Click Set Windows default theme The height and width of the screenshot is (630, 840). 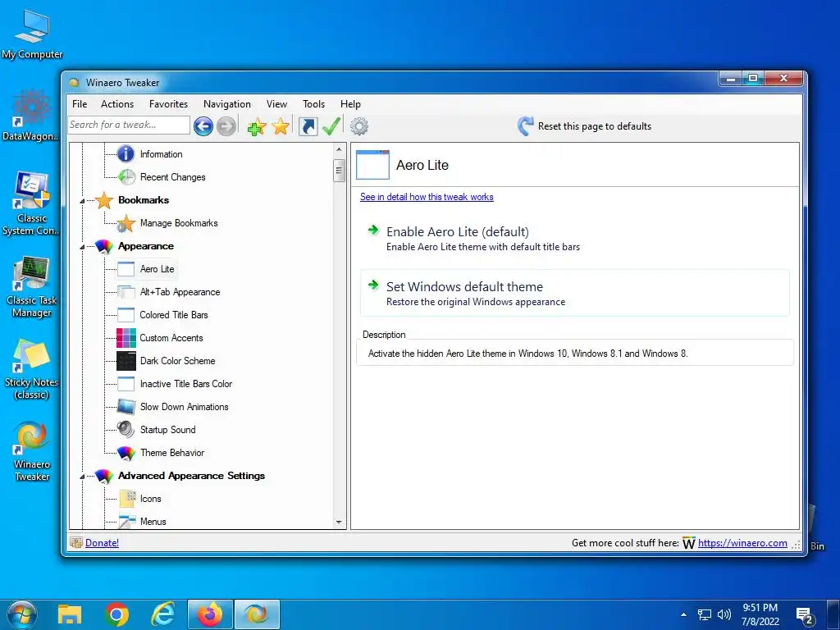(x=574, y=293)
